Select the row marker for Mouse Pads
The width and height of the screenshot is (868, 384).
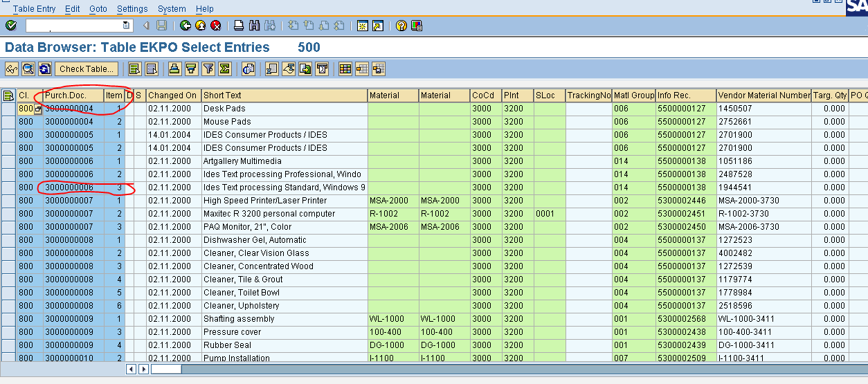[x=8, y=122]
